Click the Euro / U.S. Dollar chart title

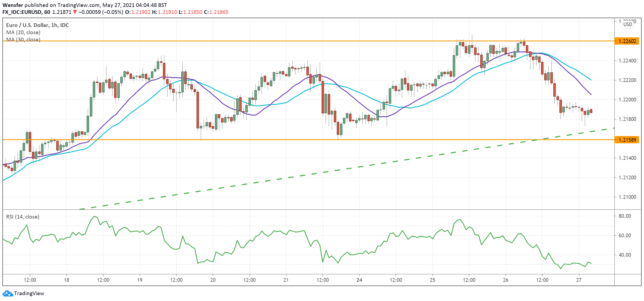coord(37,25)
